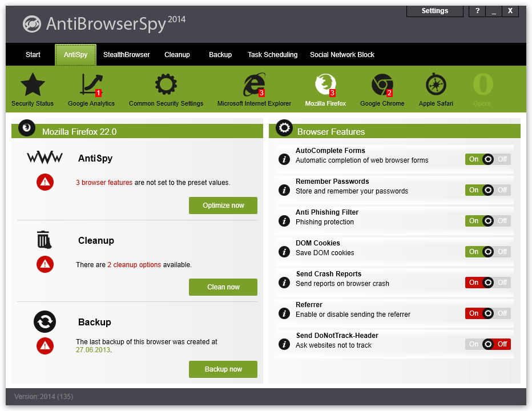Click the Mozilla Firefox browser icon

[325, 85]
